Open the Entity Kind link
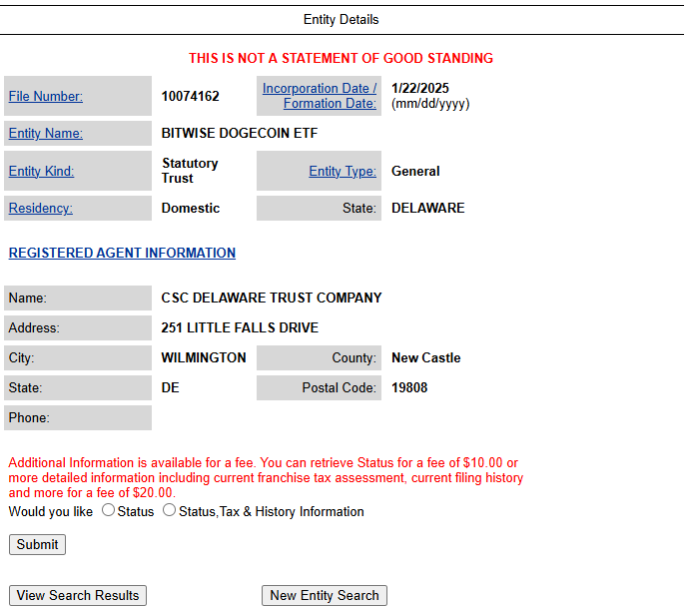The width and height of the screenshot is (700, 607). [42, 171]
